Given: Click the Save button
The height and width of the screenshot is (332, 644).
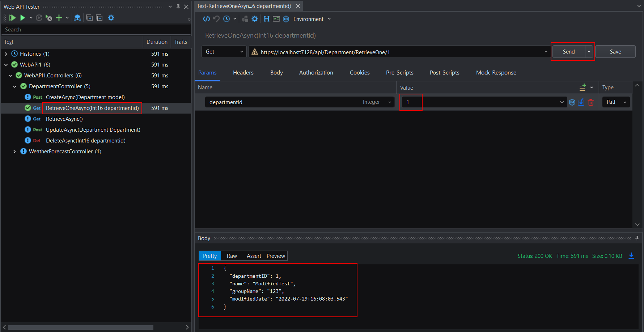Looking at the screenshot, I should (x=615, y=52).
